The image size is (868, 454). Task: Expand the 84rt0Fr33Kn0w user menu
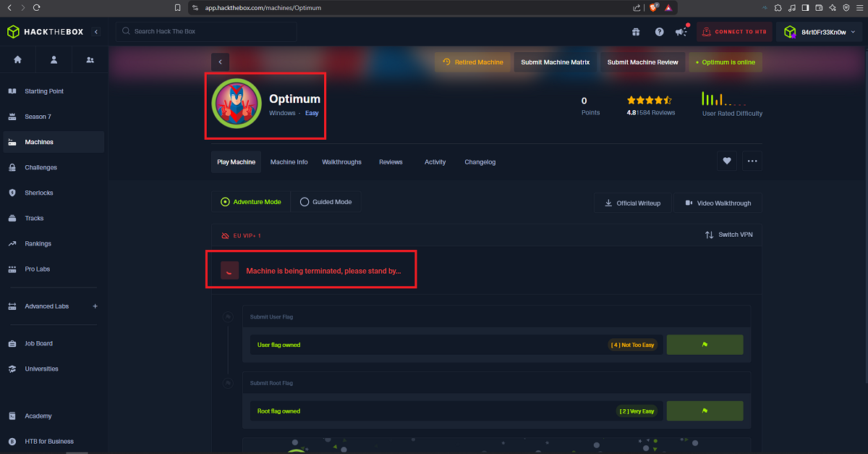820,32
